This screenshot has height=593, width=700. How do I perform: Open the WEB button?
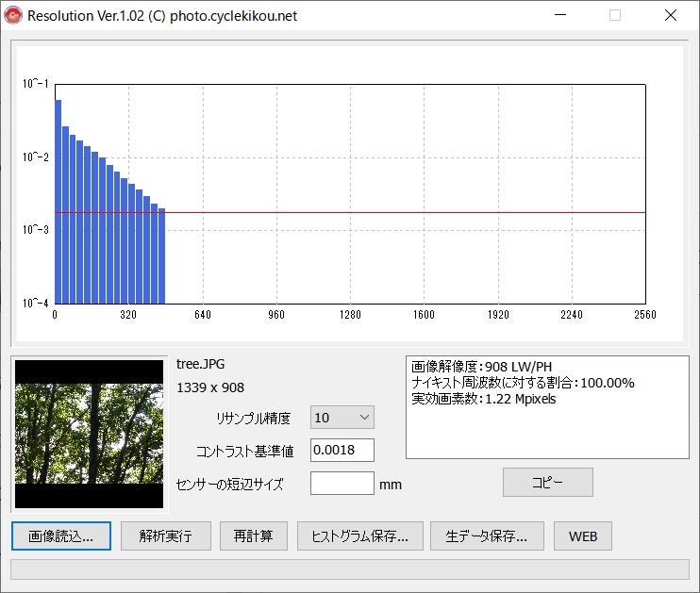pos(583,535)
